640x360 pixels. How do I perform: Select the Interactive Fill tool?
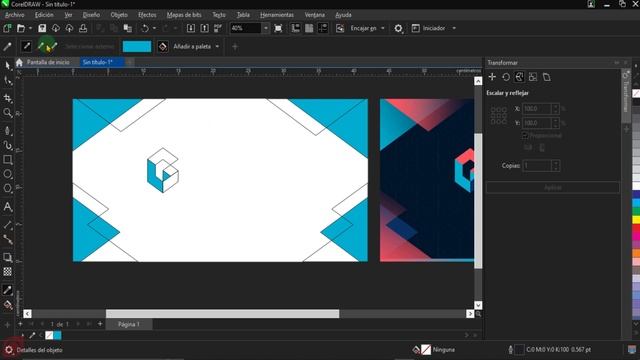(7, 305)
